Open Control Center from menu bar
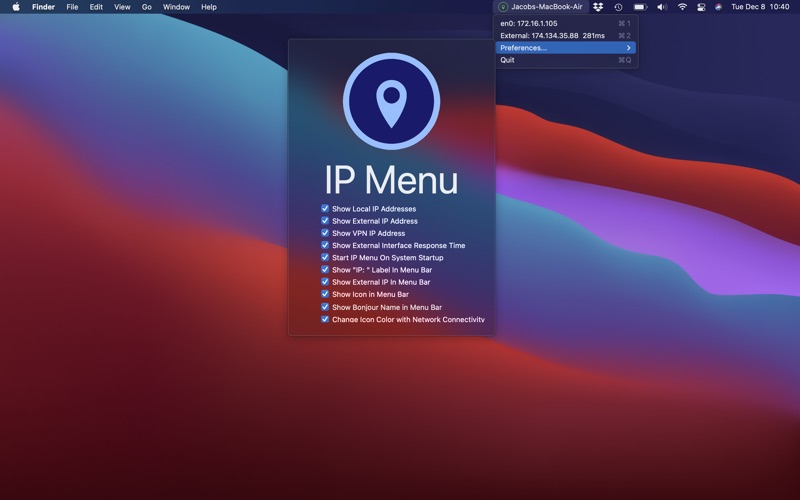800x500 pixels. pos(701,7)
